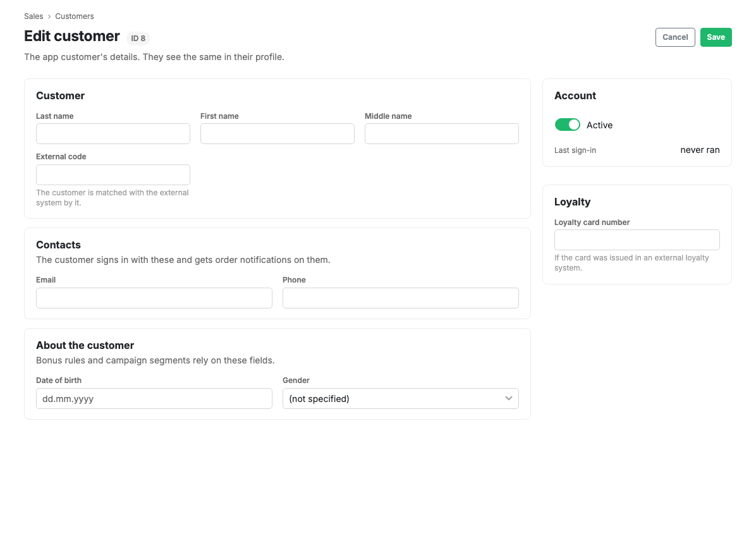This screenshot has width=756, height=536.
Task: Click the 'Last sign-in' label
Action: (575, 150)
